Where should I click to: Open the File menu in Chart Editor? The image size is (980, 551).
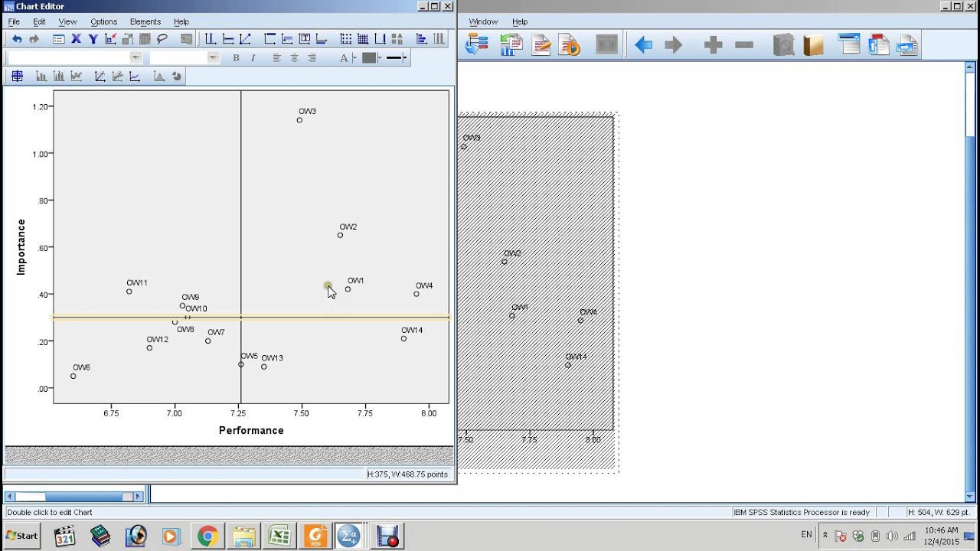click(14, 21)
